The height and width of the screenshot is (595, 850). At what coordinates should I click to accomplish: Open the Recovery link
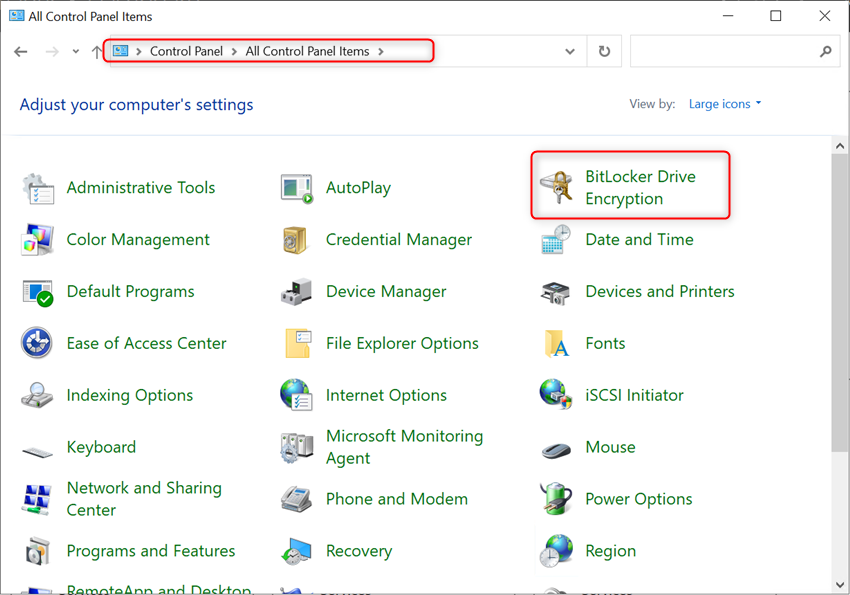point(359,551)
